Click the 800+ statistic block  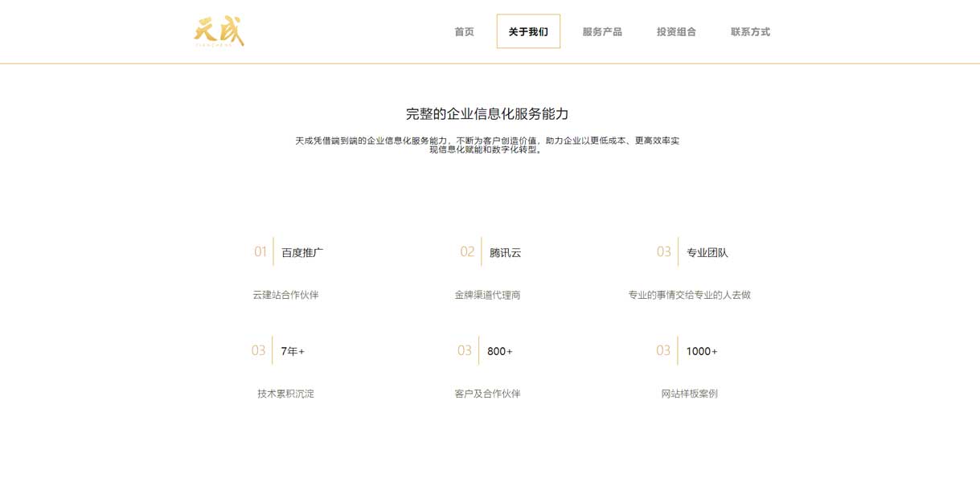click(498, 349)
